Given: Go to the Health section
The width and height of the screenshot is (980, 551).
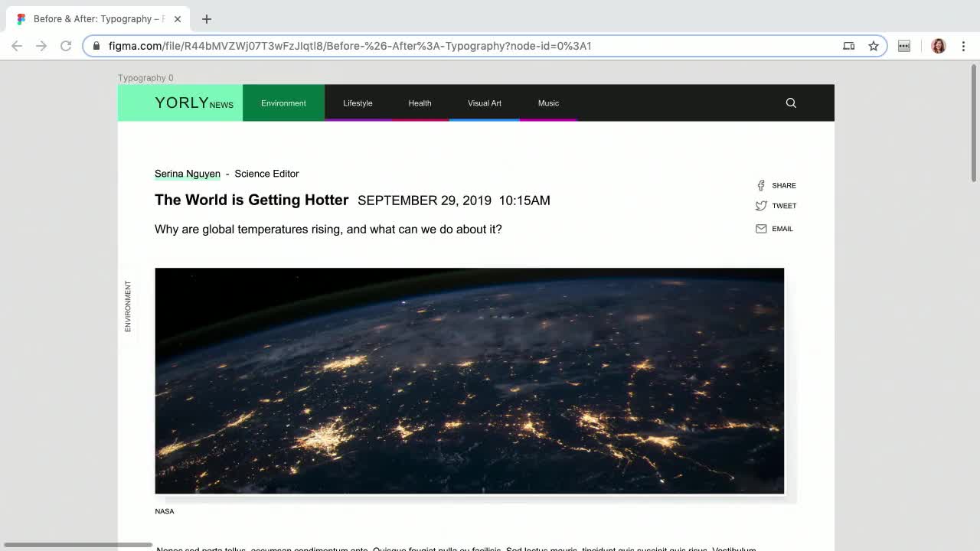Looking at the screenshot, I should [x=420, y=103].
